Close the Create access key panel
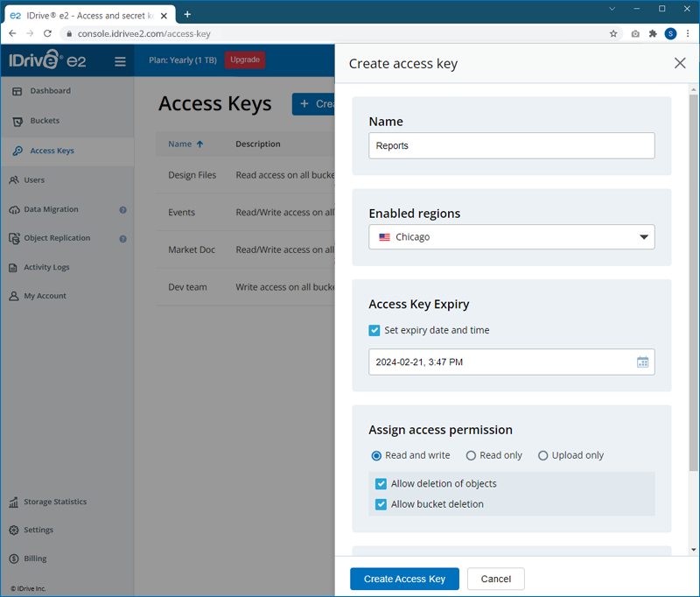Image resolution: width=700 pixels, height=597 pixels. [680, 63]
